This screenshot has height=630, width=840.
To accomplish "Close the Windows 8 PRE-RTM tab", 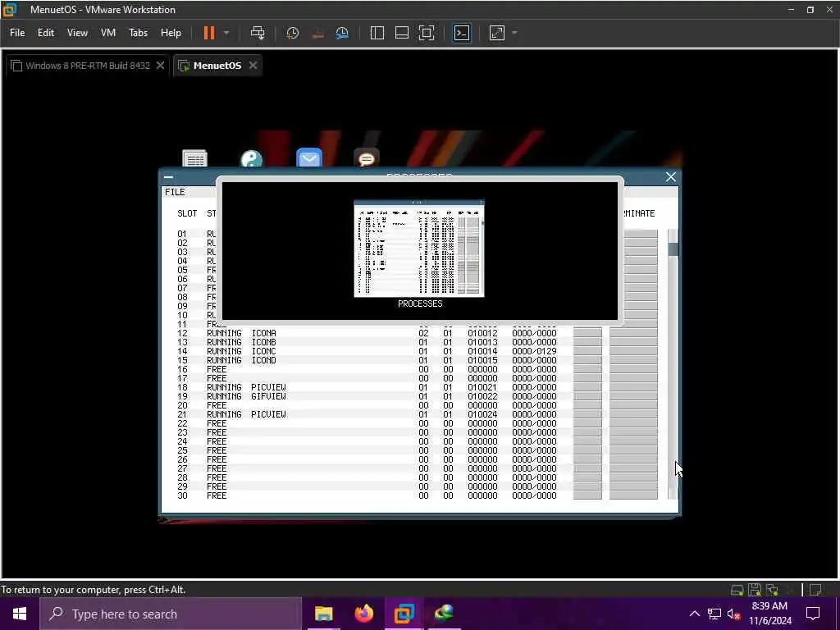I will [160, 66].
